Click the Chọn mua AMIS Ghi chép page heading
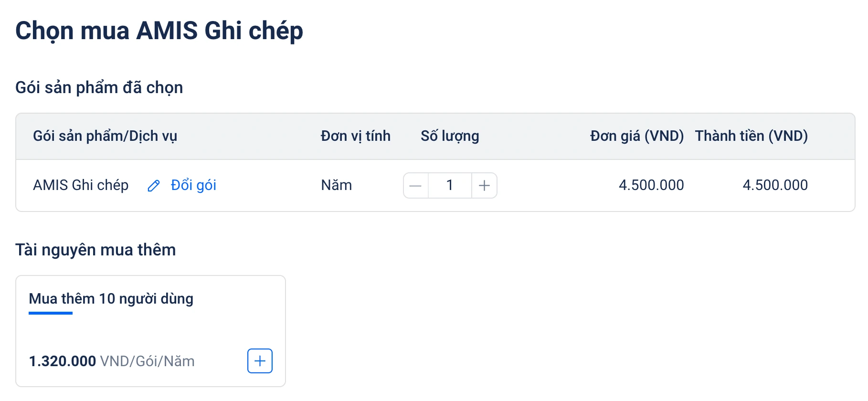This screenshot has width=868, height=401. pyautogui.click(x=159, y=31)
